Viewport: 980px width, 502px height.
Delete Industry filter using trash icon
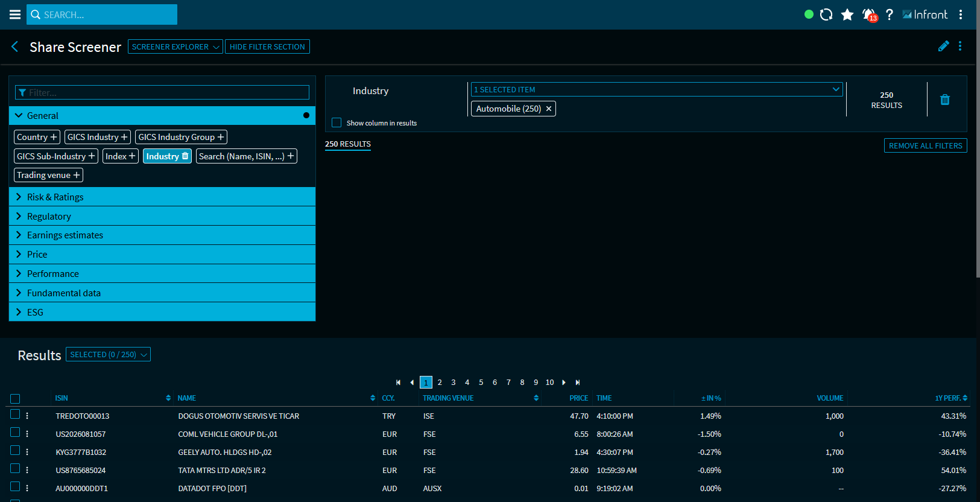(944, 100)
